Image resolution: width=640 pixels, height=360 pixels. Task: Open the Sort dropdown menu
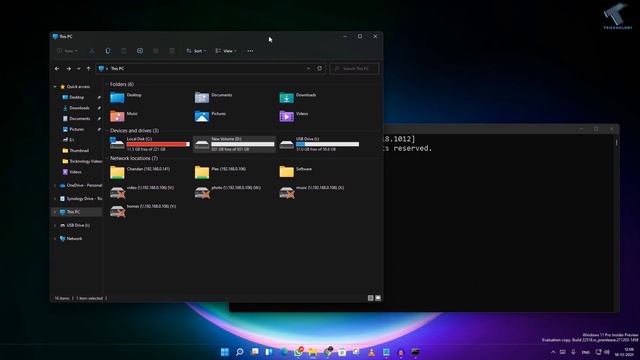(196, 51)
